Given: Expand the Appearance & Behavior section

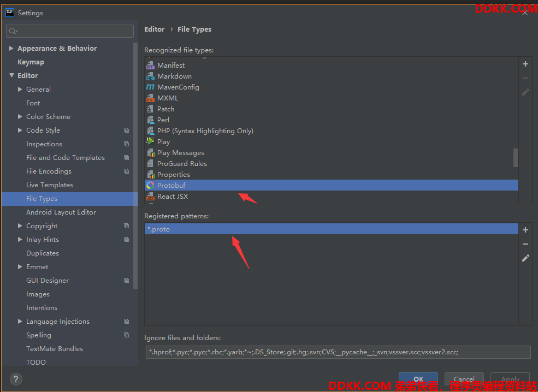Looking at the screenshot, I should (11, 49).
